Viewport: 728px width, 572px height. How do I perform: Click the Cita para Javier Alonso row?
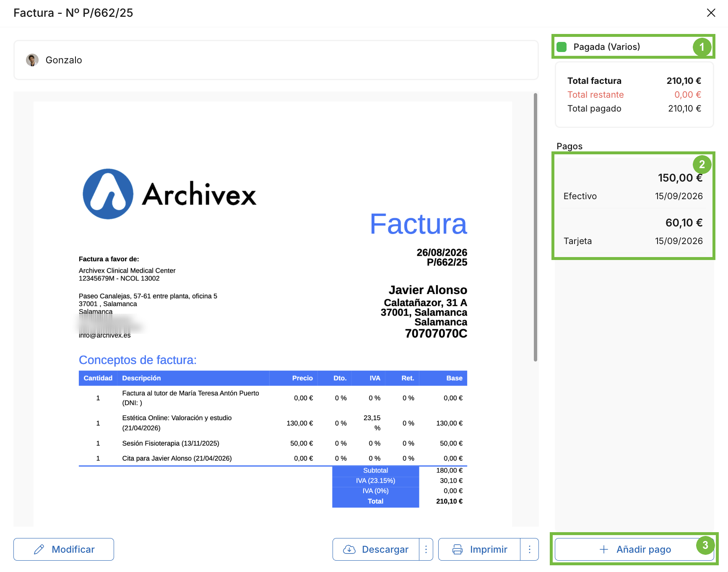273,458
